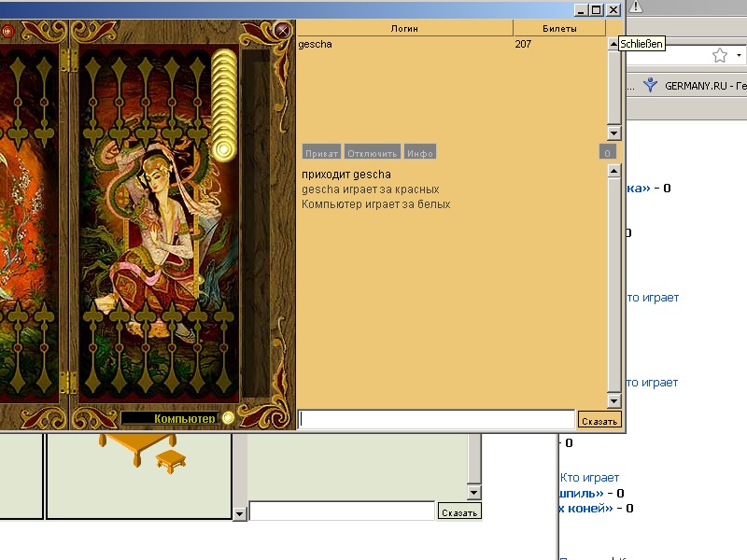Click the lobby chat input field
This screenshot has height=560, width=747.
[x=342, y=511]
